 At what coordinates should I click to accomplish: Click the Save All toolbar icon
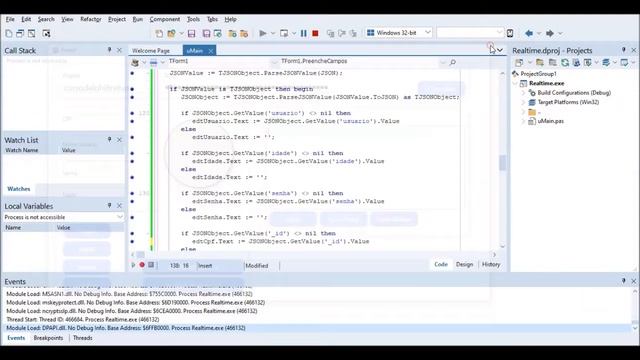[206, 33]
